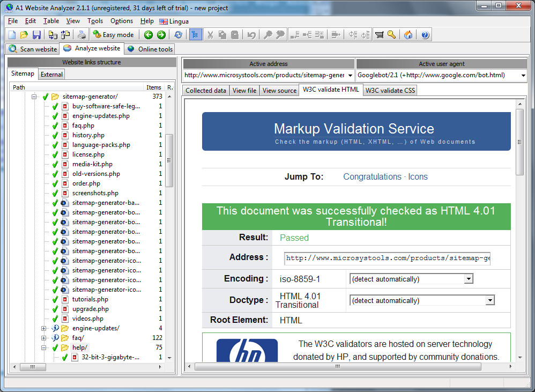The height and width of the screenshot is (392, 535).
Task: Select videos.php in the tree
Action: pos(88,319)
